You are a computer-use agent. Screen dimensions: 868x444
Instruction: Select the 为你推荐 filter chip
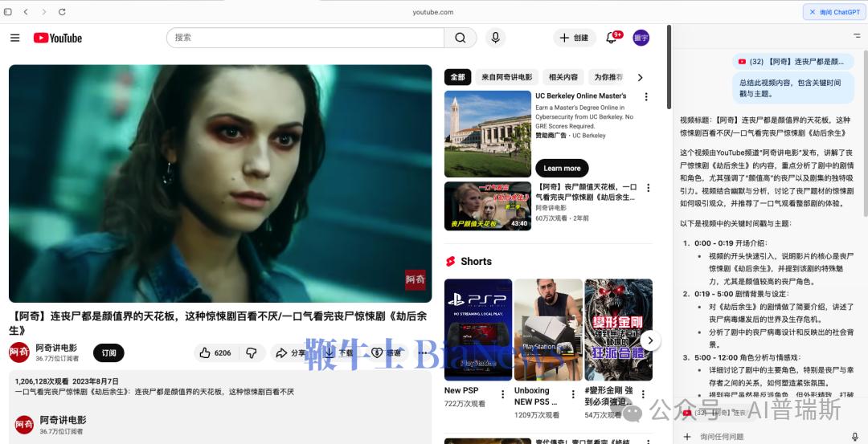608,77
